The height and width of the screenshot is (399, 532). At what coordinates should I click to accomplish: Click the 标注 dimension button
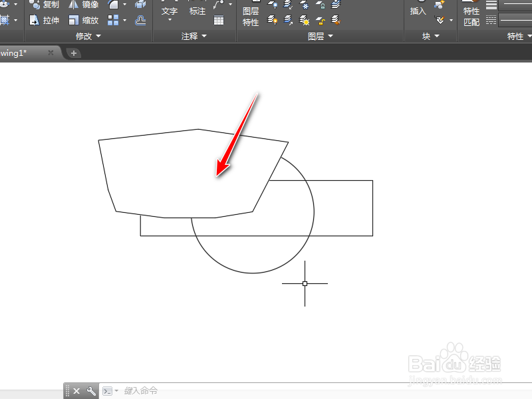[198, 11]
